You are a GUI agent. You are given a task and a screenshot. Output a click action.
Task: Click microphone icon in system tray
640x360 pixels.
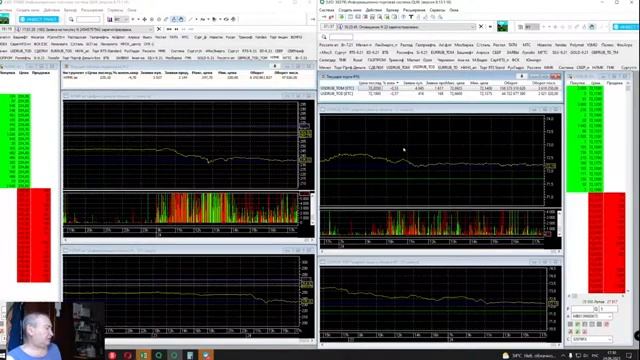coord(570,356)
